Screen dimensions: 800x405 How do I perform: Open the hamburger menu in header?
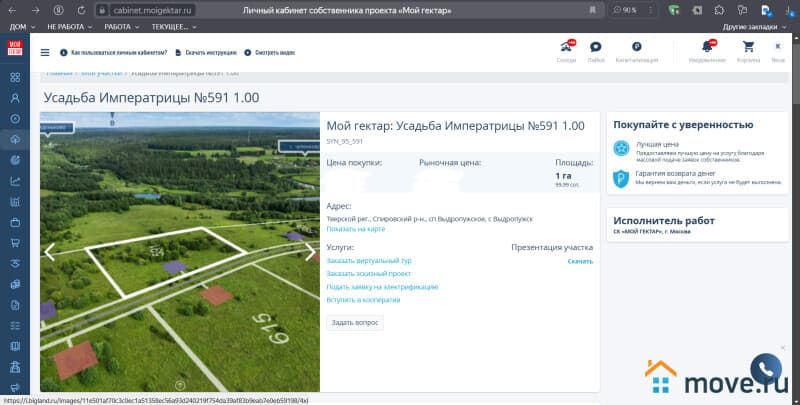pos(45,53)
